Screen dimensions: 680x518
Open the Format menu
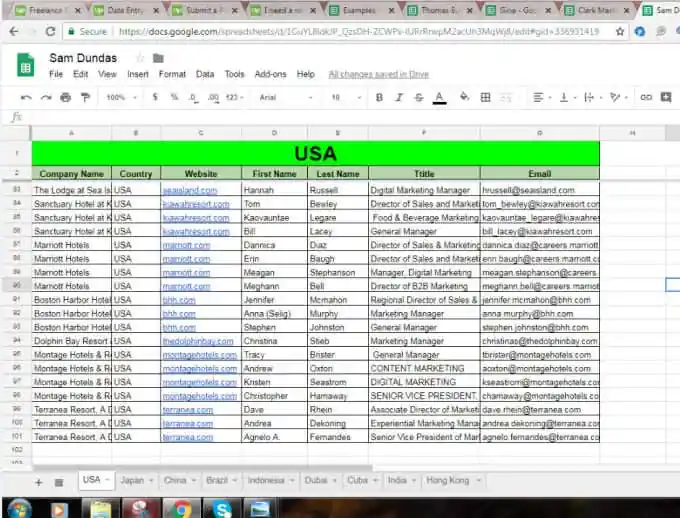click(x=172, y=74)
